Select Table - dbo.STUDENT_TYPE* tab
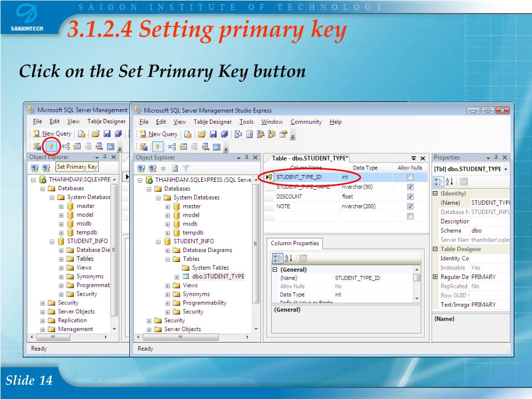 [x=310, y=158]
